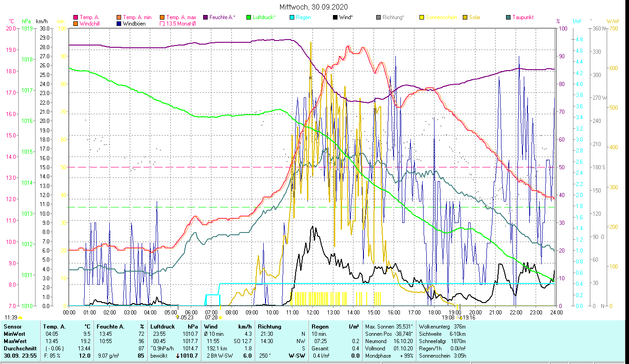Click the green Luftdruck legend square
The image size is (629, 364).
249,17
